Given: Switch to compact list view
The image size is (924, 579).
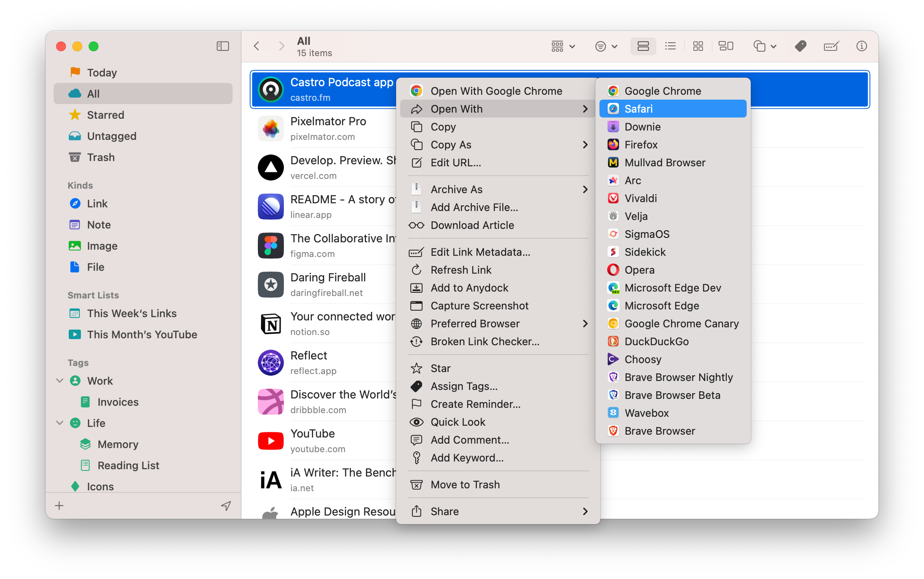Looking at the screenshot, I should pyautogui.click(x=671, y=46).
